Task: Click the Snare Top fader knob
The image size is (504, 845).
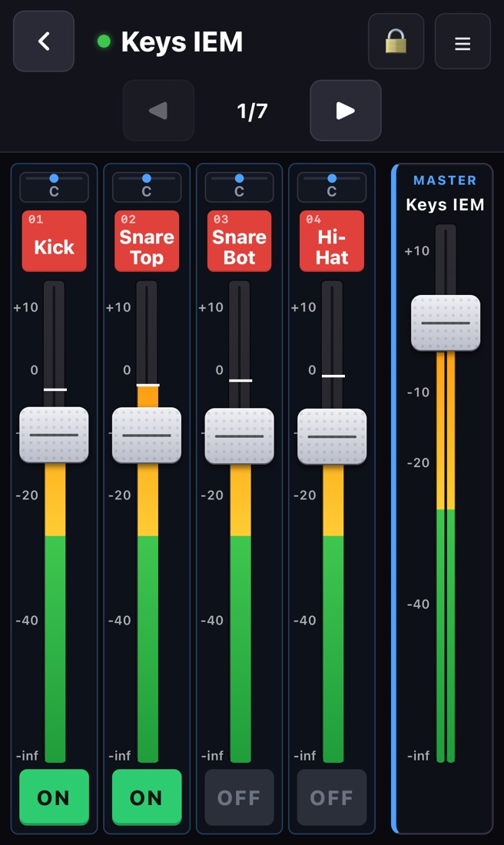Action: [147, 436]
